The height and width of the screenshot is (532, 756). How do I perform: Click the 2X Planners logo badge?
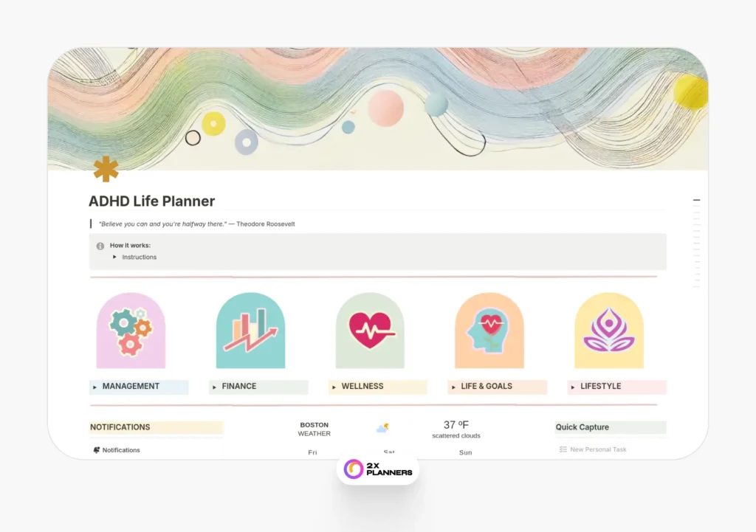[378, 469]
